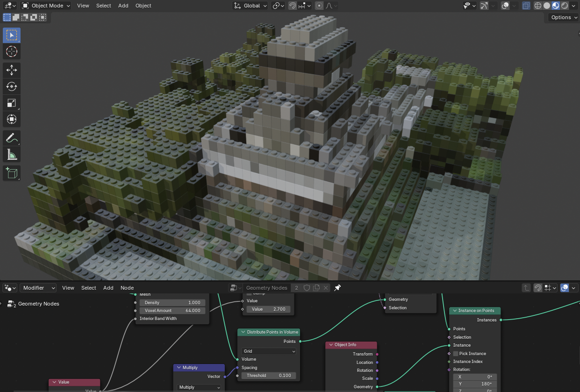Activate the Move tool

click(12, 70)
